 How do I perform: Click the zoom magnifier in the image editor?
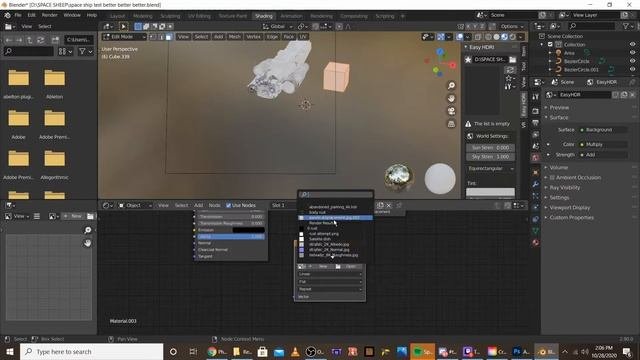coord(87,230)
